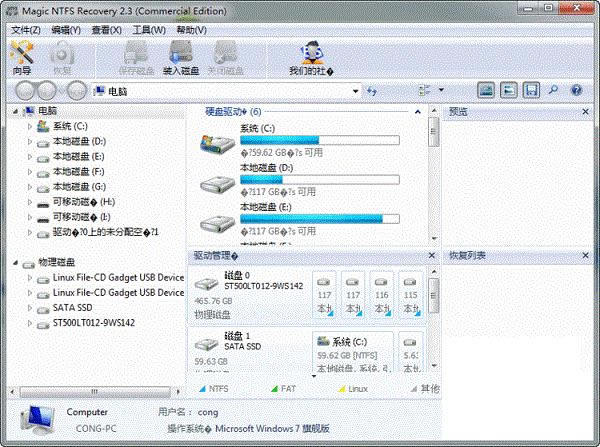Launch the 向导 wizard tool
The image size is (600, 447).
tap(22, 58)
